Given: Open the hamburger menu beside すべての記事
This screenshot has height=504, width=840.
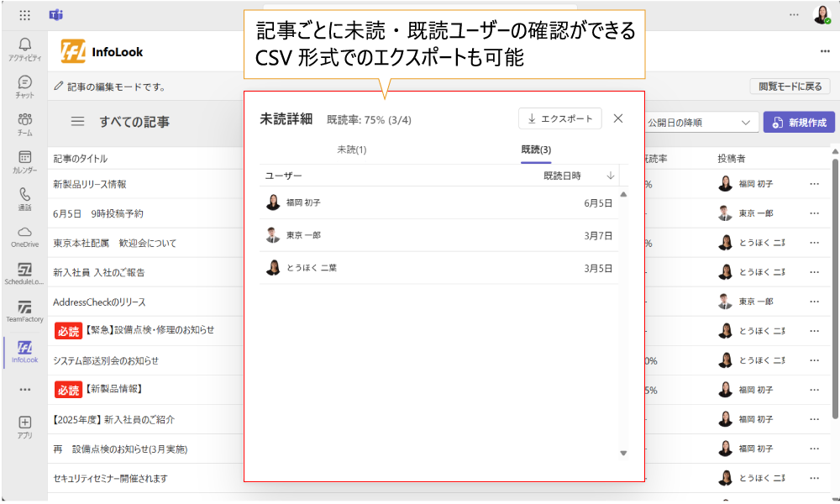Looking at the screenshot, I should [77, 122].
